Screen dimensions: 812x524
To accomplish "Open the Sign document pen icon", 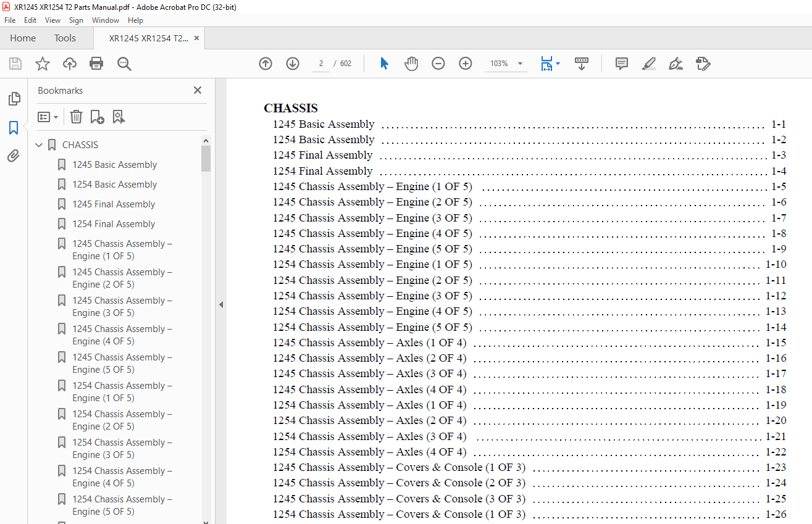I will [676, 64].
